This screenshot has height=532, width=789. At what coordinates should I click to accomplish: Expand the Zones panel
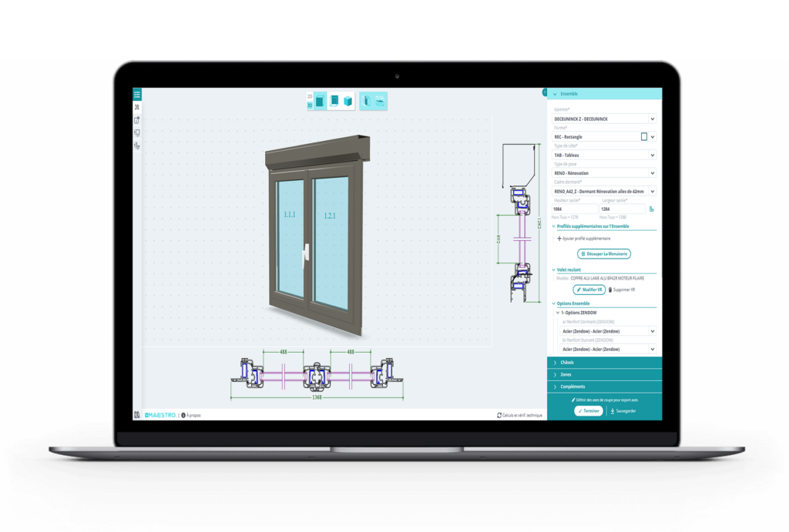click(x=604, y=375)
